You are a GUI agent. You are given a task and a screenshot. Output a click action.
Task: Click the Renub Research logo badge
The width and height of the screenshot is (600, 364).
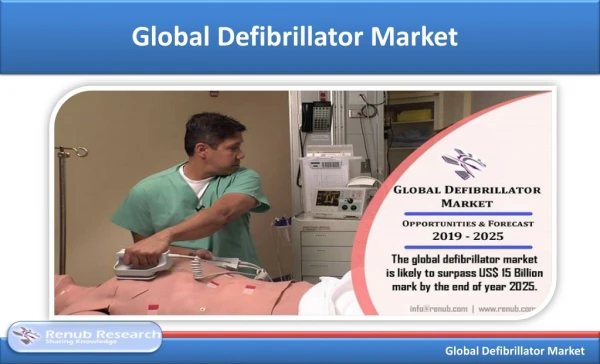[85, 337]
